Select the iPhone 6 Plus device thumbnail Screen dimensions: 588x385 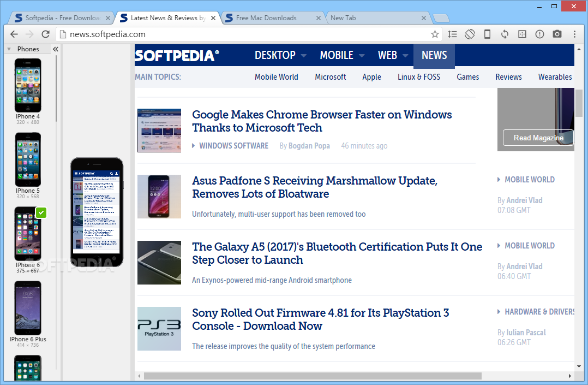coord(28,308)
